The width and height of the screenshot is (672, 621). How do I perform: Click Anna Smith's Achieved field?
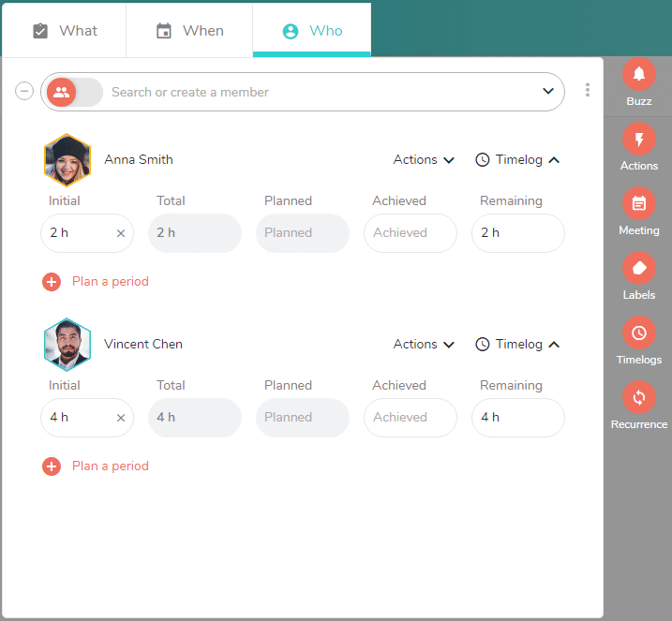[x=411, y=233]
